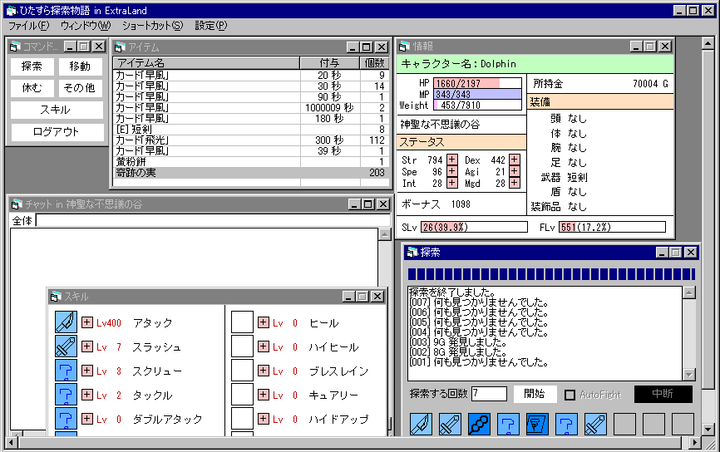The image size is (720, 452).
Task: Raise ハイドアップ level with its plus icon
Action: coord(263,418)
